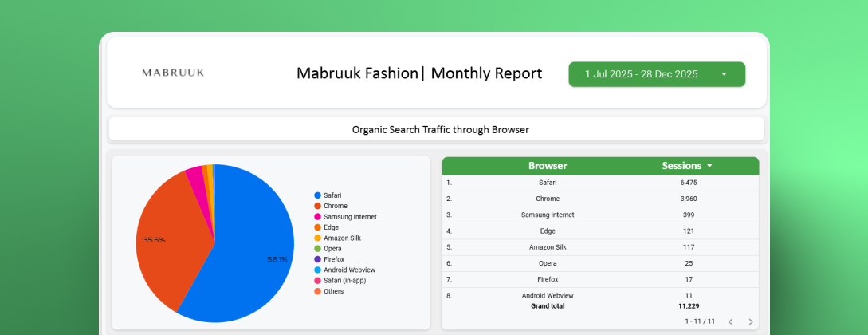Screen dimensions: 868x335
Task: Click the Browser column header
Action: 548,166
